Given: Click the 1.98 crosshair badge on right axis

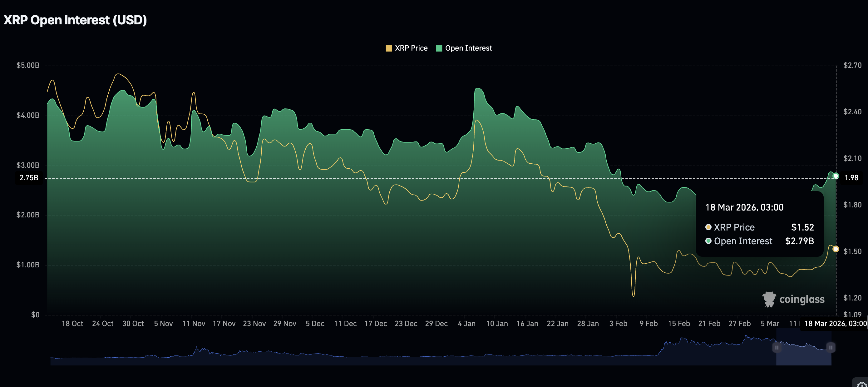Looking at the screenshot, I should (851, 178).
